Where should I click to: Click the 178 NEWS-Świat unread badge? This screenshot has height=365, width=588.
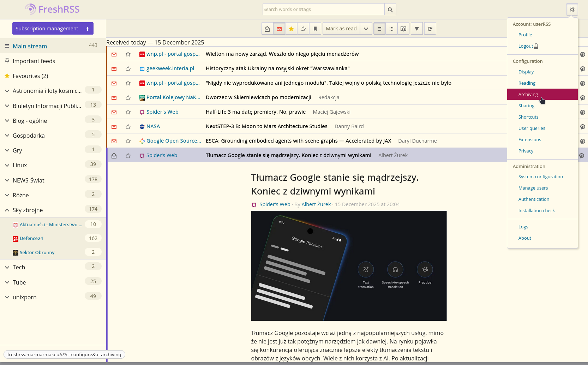click(x=93, y=179)
